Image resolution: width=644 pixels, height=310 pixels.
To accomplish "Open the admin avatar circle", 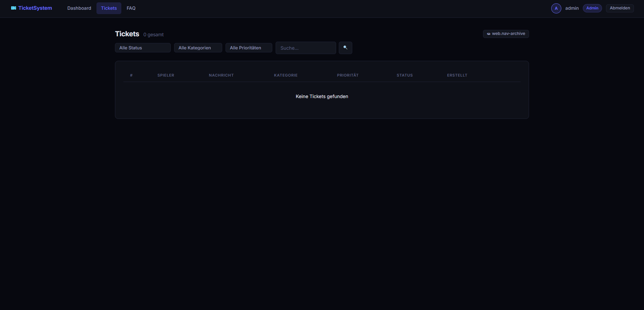I will [556, 8].
